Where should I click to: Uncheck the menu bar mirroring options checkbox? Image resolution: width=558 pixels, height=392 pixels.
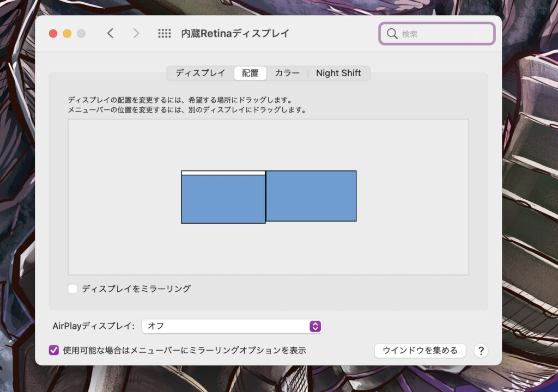[x=54, y=351]
